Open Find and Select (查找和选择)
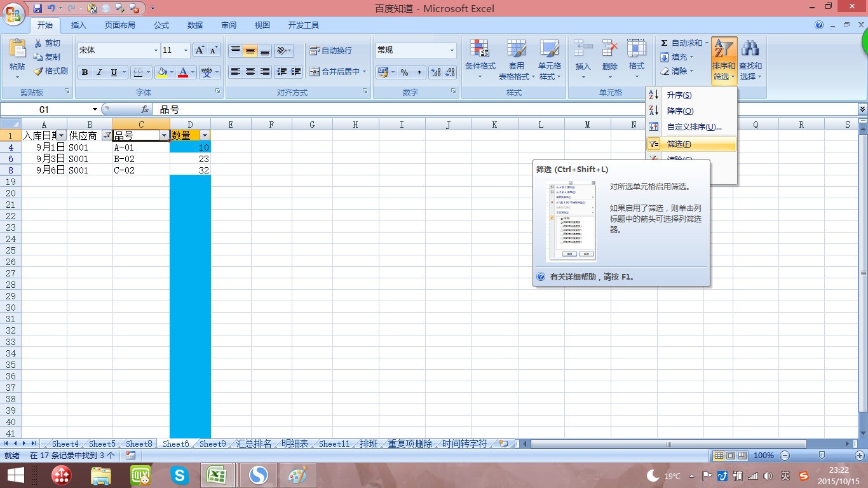 (750, 60)
